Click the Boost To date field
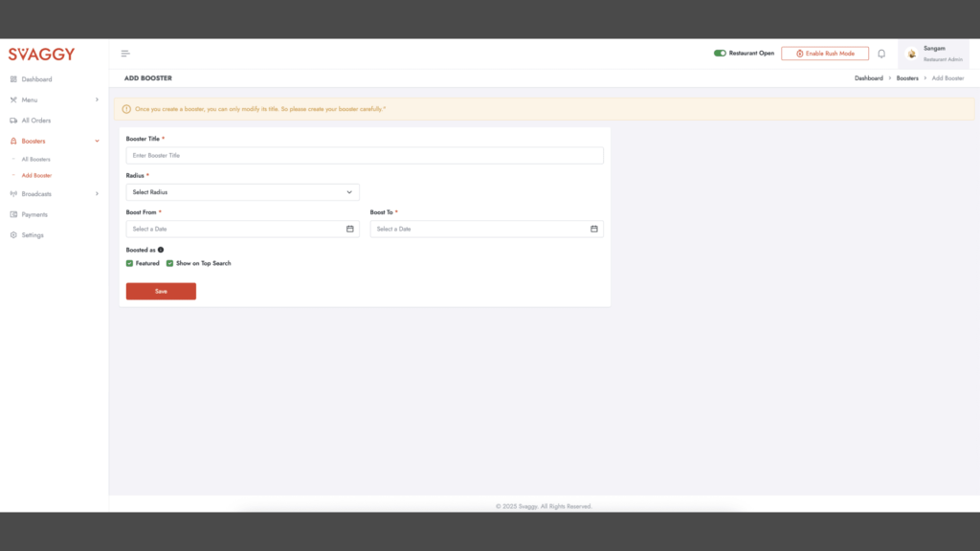This screenshot has height=551, width=980. 486,229
